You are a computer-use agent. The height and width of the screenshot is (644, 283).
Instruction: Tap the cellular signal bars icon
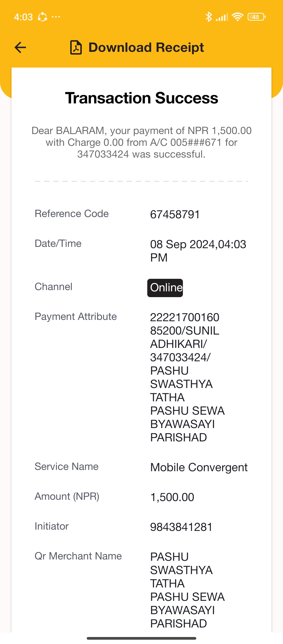[222, 17]
